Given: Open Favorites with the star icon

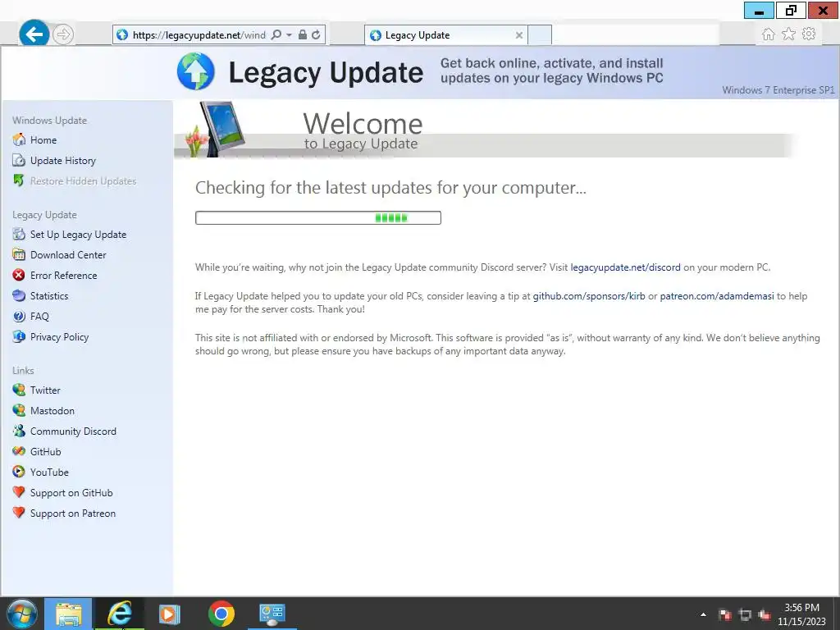Looking at the screenshot, I should point(788,34).
